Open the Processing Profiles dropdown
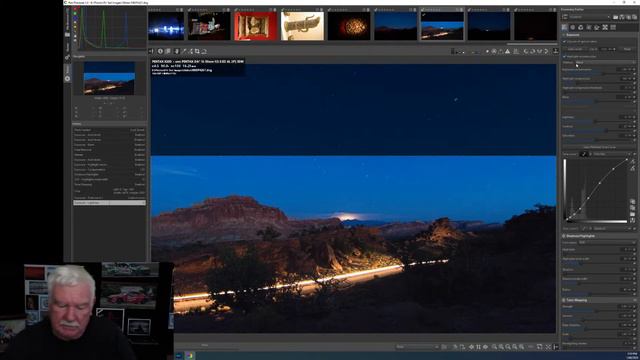640x360 pixels. point(590,17)
